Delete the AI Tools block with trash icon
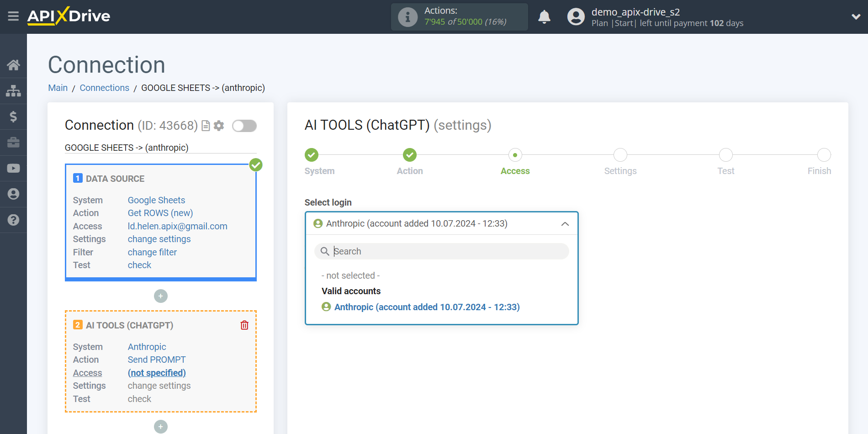The width and height of the screenshot is (868, 434). (x=244, y=325)
